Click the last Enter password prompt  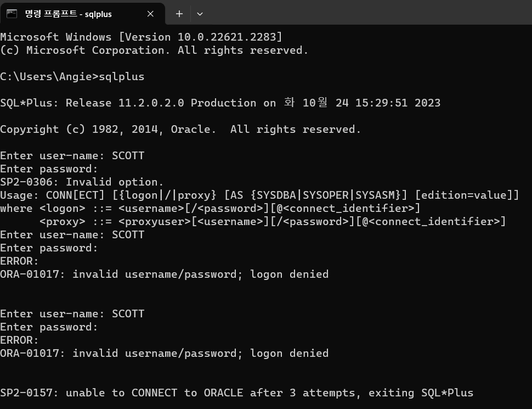[49, 327]
